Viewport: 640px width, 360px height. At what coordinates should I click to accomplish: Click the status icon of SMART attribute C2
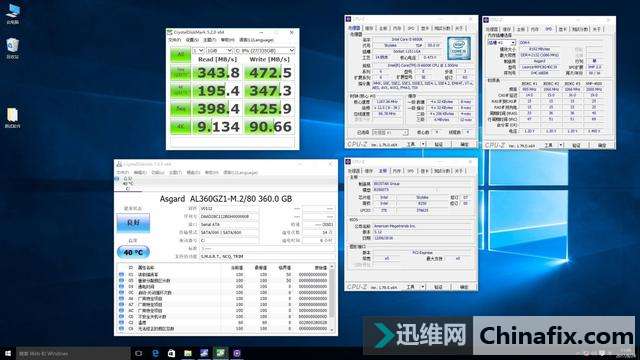coord(121,322)
